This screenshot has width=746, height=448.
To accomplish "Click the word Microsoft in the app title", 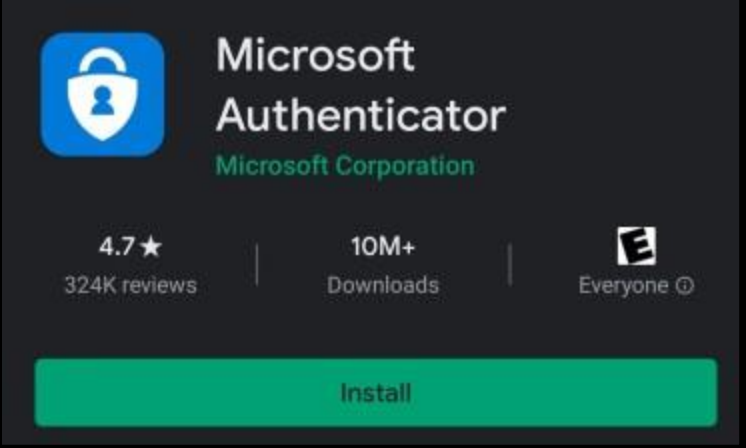I will [315, 55].
